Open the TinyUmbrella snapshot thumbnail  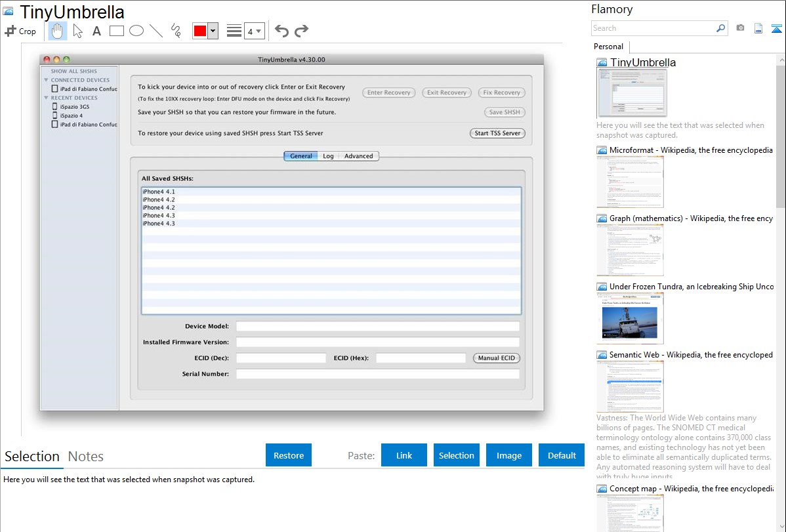click(x=632, y=93)
